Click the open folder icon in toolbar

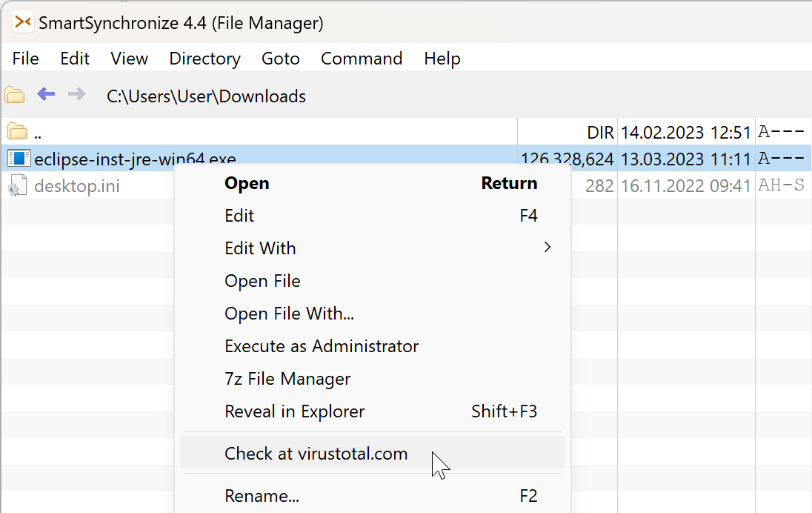(14, 95)
